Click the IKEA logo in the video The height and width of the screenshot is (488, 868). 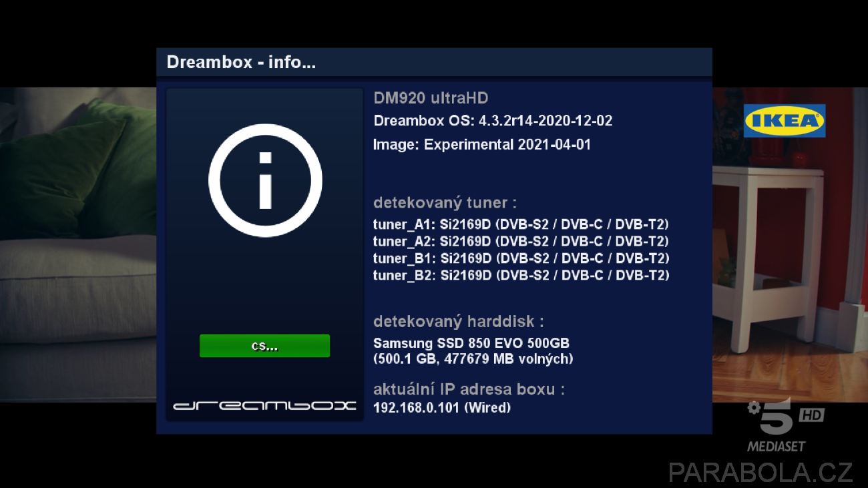pos(785,121)
